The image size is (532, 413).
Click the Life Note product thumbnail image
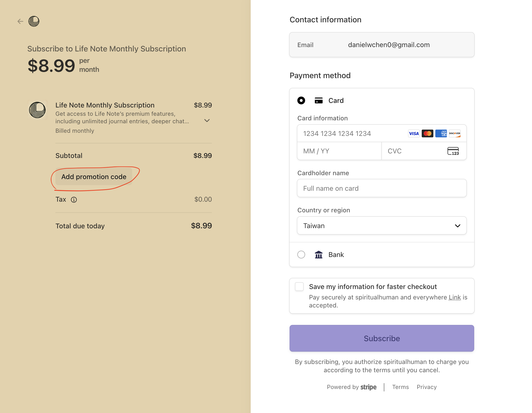tap(37, 110)
